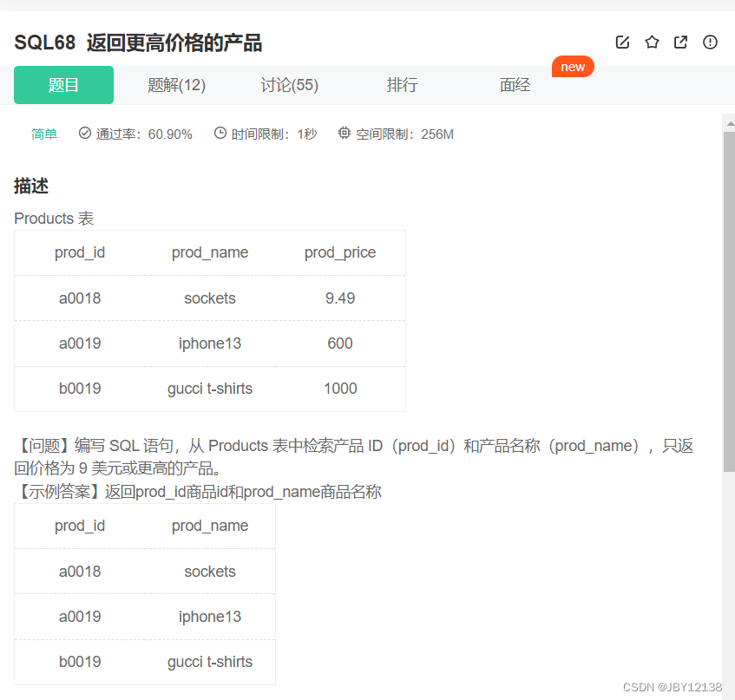Click the 时间限制: 1秒 label

pos(275,134)
